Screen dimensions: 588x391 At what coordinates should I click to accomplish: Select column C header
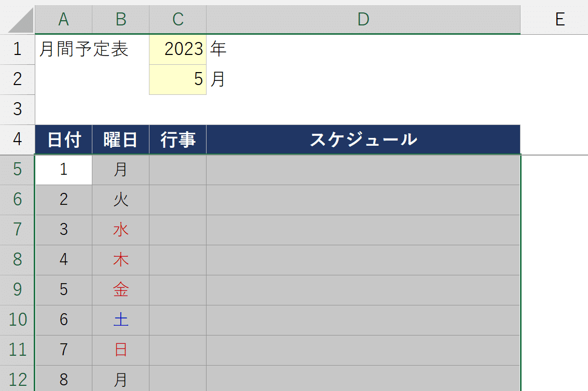(178, 19)
